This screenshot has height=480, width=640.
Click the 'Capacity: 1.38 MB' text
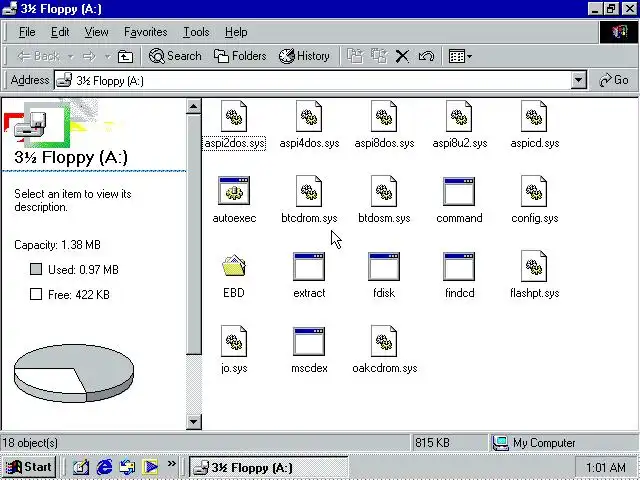pos(57,245)
